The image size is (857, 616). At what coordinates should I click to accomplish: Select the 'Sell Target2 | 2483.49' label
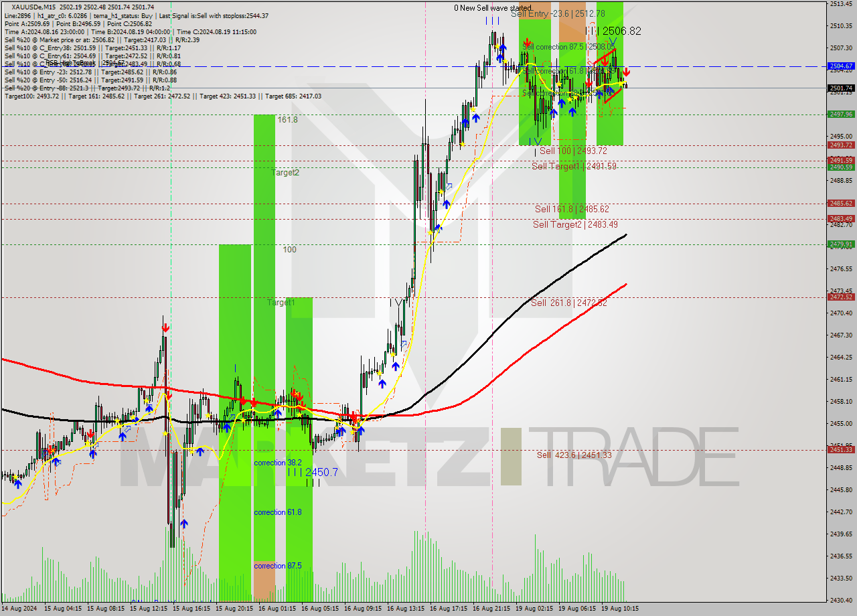pyautogui.click(x=575, y=224)
